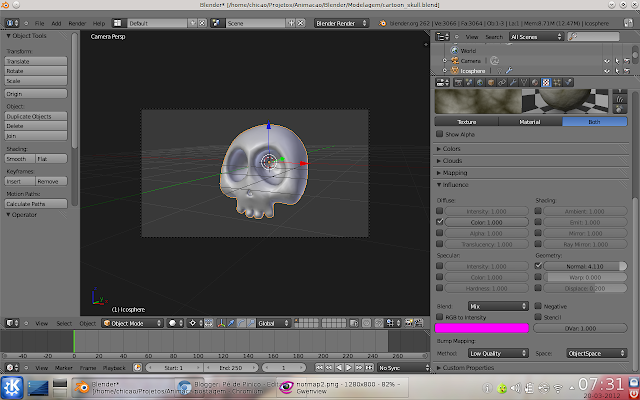Switch preview to Material tab
Screen dimensions: 640x400
click(530, 122)
